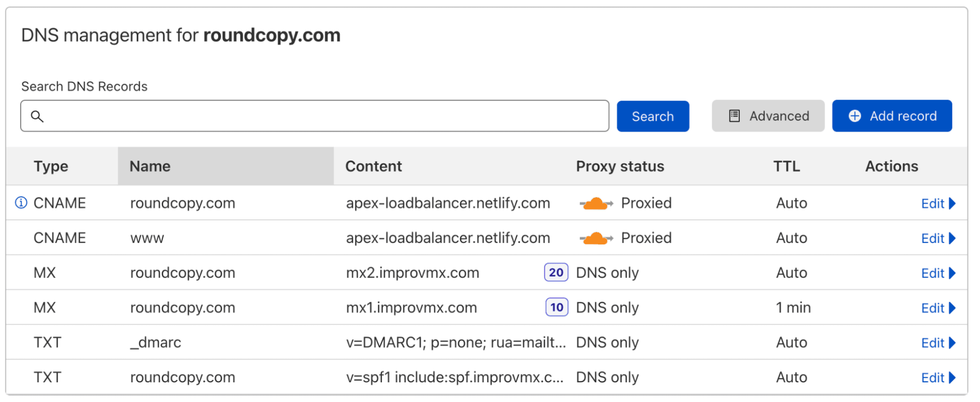This screenshot has height=402, width=980.
Task: Sort records by the Name column header
Action: point(150,166)
